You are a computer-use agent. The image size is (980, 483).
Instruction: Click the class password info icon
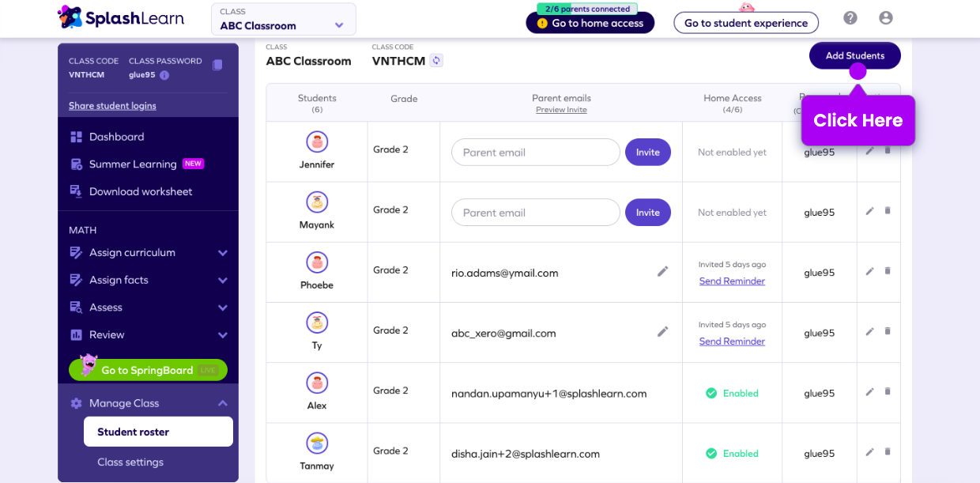pyautogui.click(x=164, y=75)
